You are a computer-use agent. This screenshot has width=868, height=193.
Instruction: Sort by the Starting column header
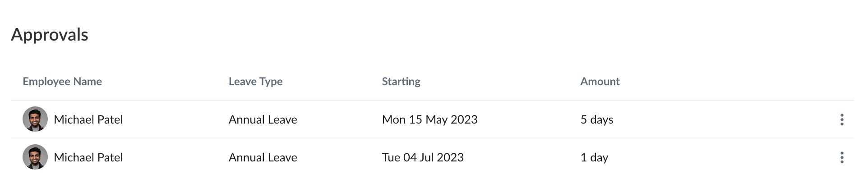pos(401,82)
